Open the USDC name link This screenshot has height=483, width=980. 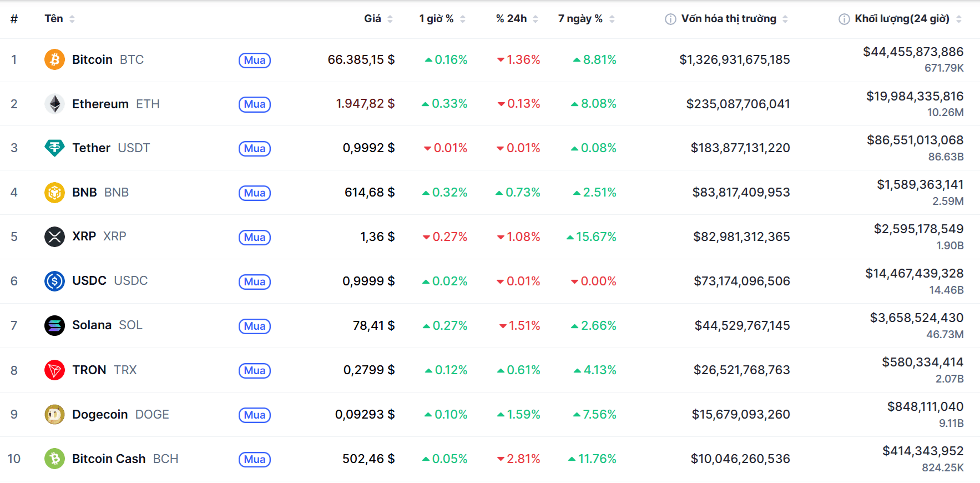110,281
